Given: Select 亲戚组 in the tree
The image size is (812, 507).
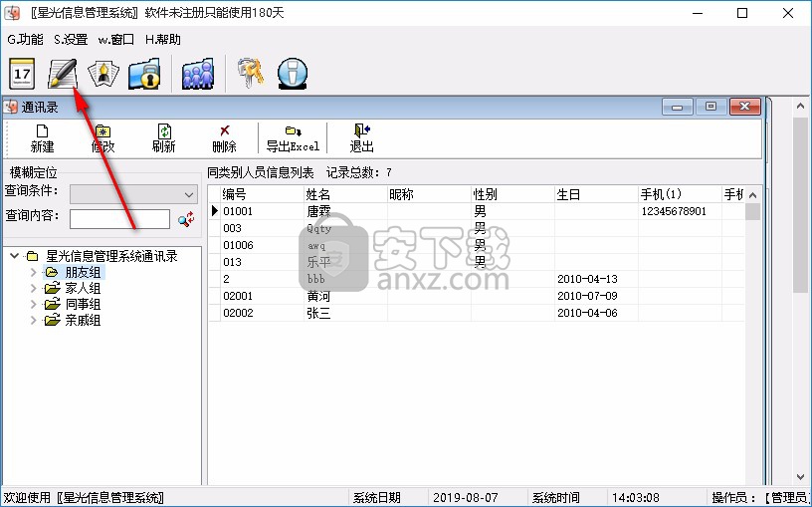Looking at the screenshot, I should pos(83,321).
